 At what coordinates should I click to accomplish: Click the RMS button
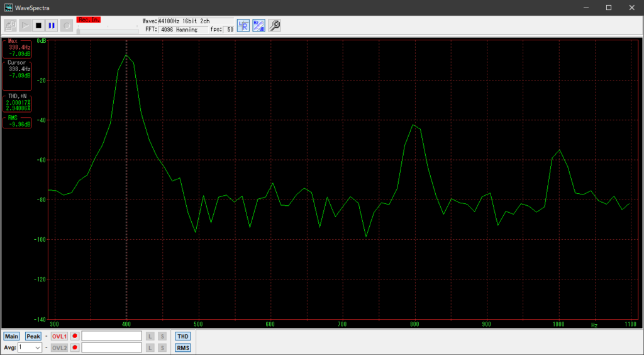[x=182, y=347]
